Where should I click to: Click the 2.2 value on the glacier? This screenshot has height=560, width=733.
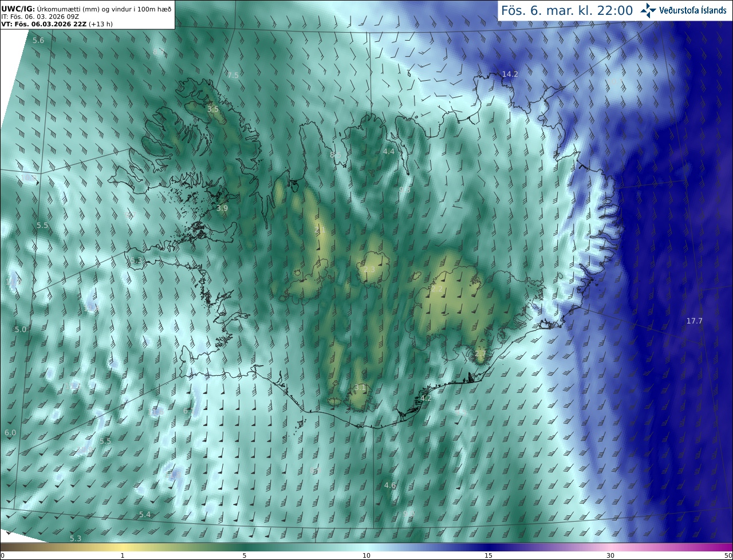pyautogui.click(x=437, y=289)
